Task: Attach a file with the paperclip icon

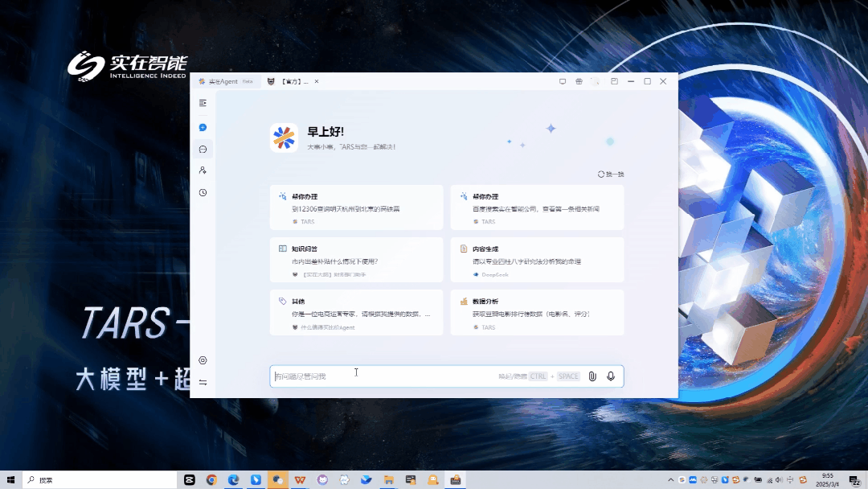Action: [592, 376]
